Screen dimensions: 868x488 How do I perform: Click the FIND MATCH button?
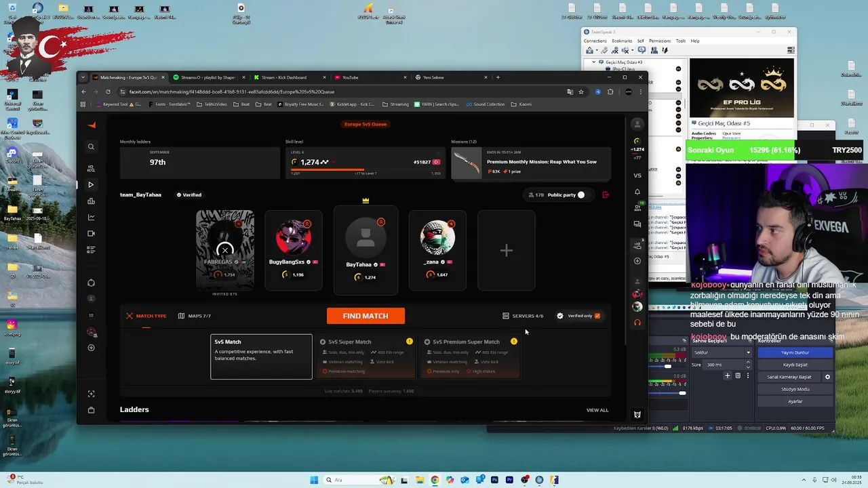pyautogui.click(x=366, y=316)
